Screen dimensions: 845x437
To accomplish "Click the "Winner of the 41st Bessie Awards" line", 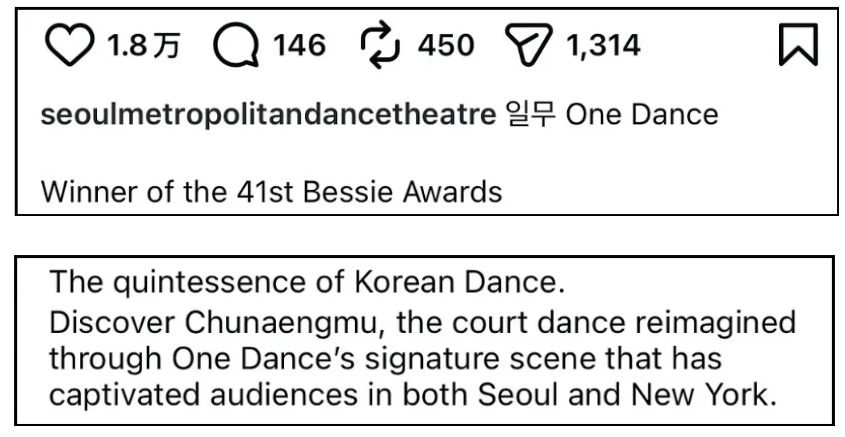I will 271,190.
